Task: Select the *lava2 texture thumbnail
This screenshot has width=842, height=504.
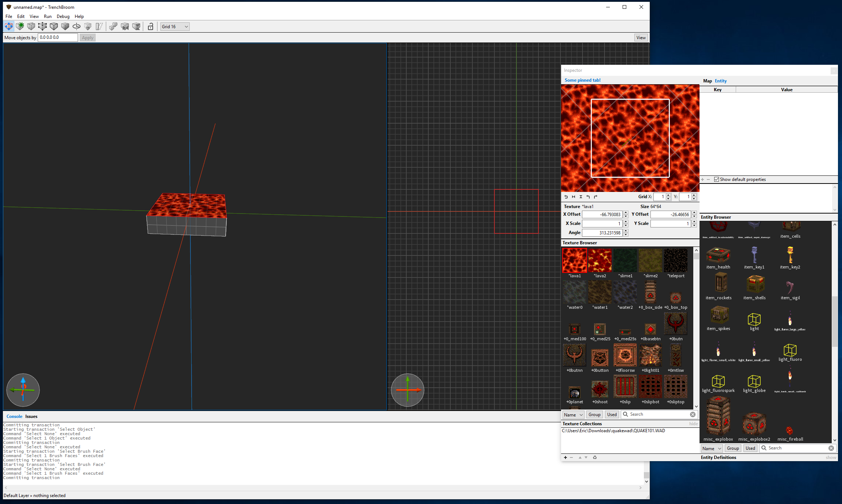Action: click(600, 261)
